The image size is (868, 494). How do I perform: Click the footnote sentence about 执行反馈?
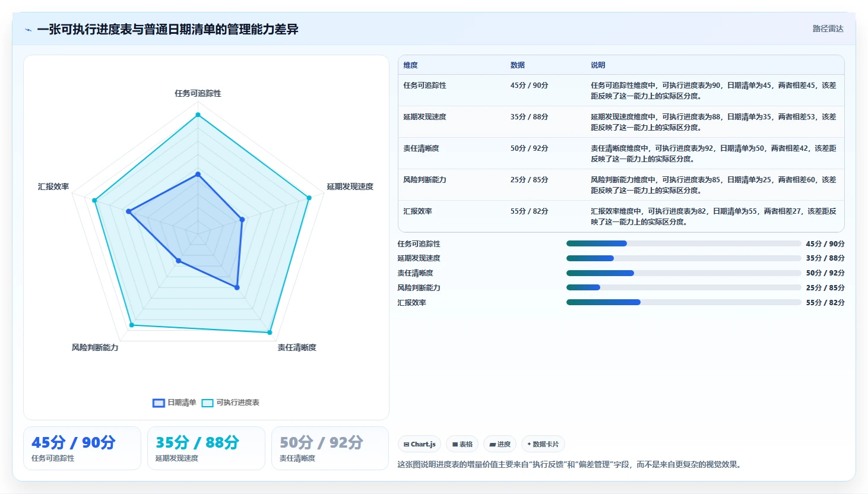(571, 464)
